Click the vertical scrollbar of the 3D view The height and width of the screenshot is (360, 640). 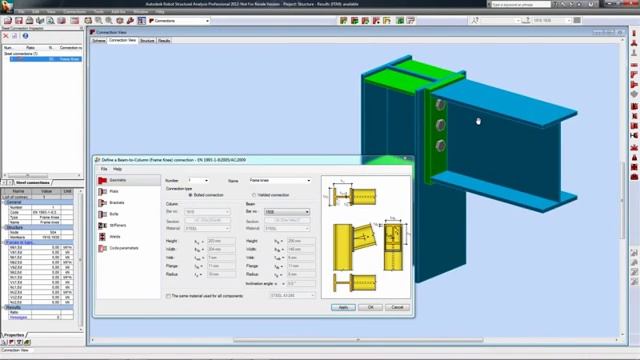pos(623,200)
